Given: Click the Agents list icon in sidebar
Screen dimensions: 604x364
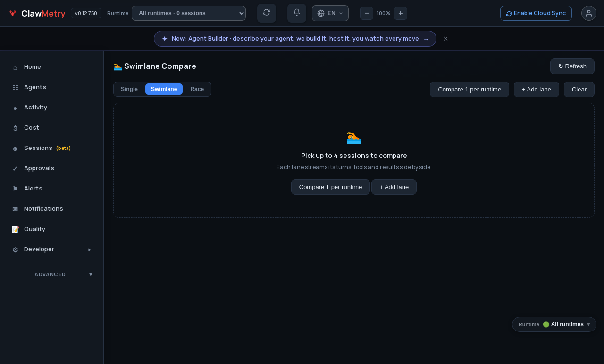Looking at the screenshot, I should click(x=15, y=88).
